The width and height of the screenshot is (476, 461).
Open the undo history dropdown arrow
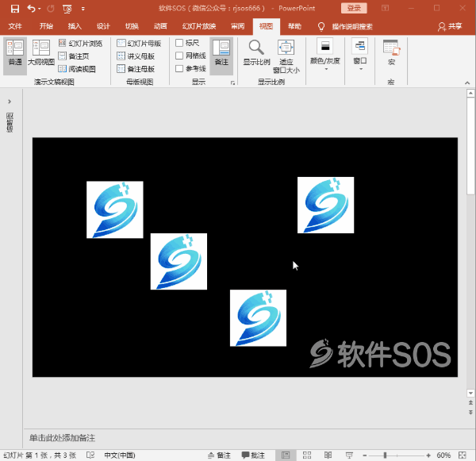[40, 9]
